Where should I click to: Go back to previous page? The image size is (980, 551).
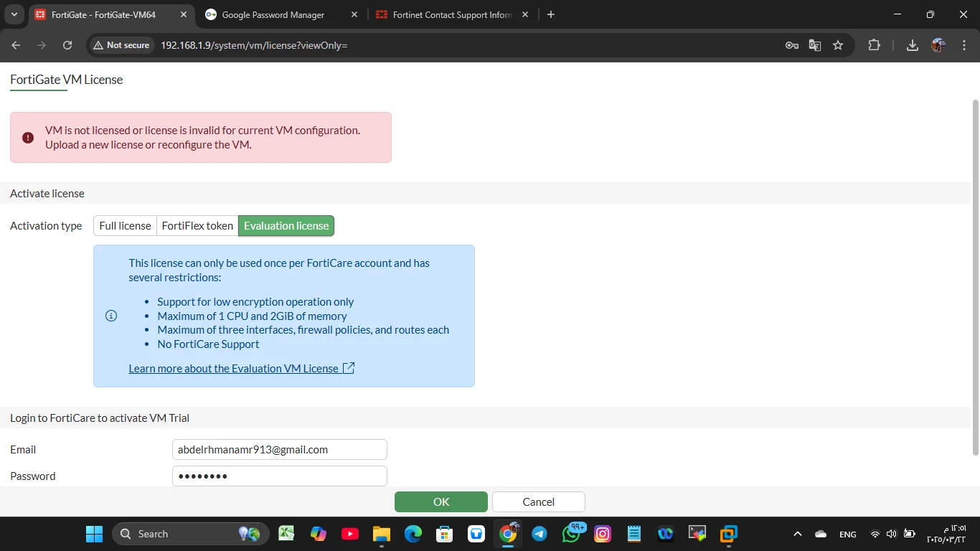click(x=16, y=45)
